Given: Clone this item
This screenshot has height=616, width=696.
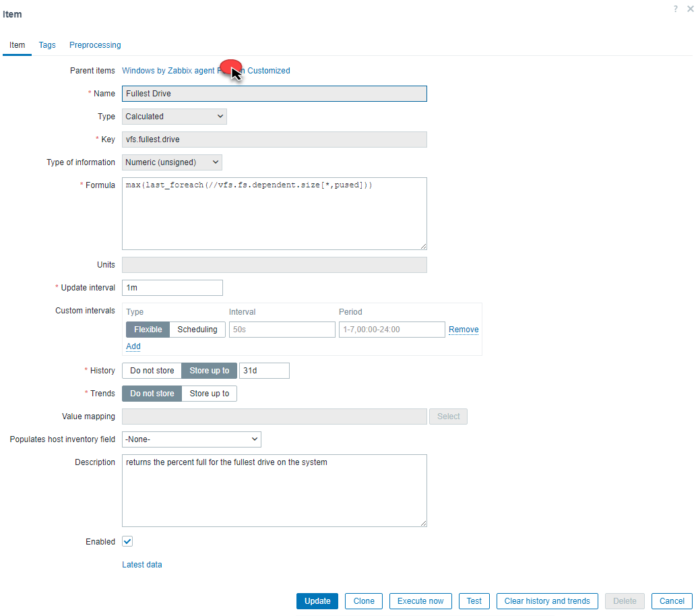Looking at the screenshot, I should [363, 600].
